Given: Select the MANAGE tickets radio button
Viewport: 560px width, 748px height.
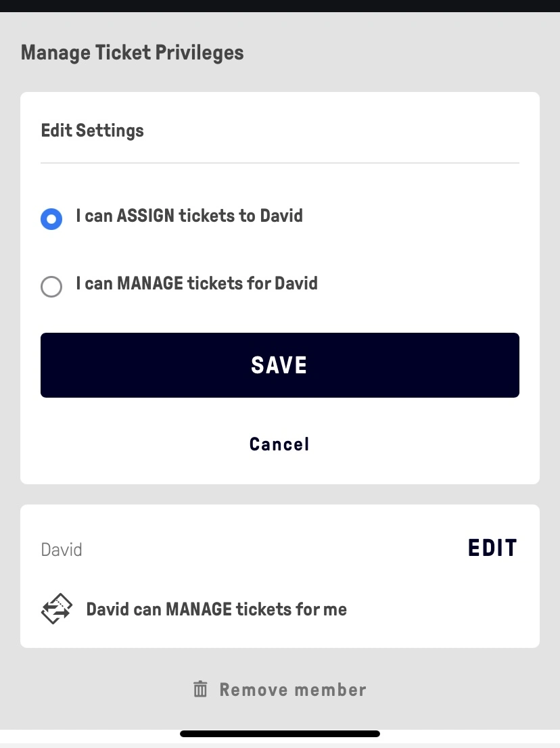Looking at the screenshot, I should (51, 286).
